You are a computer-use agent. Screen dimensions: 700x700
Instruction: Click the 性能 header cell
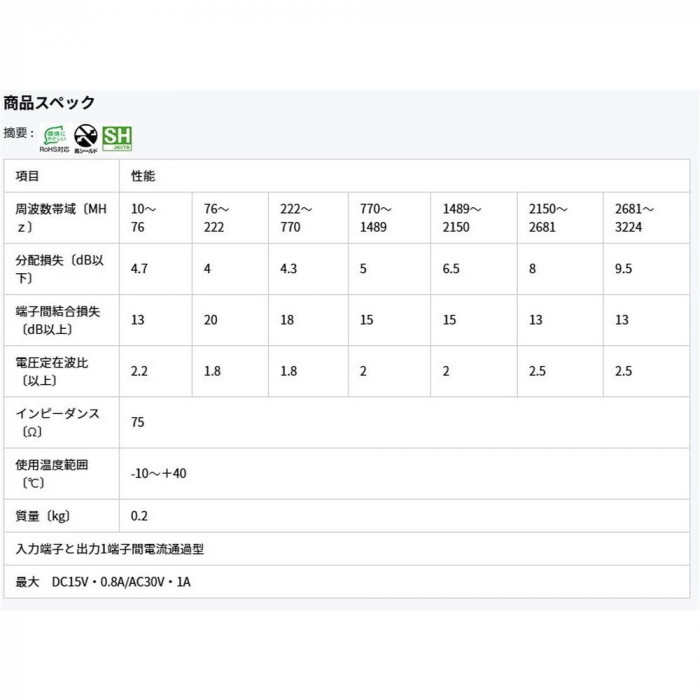point(404,176)
